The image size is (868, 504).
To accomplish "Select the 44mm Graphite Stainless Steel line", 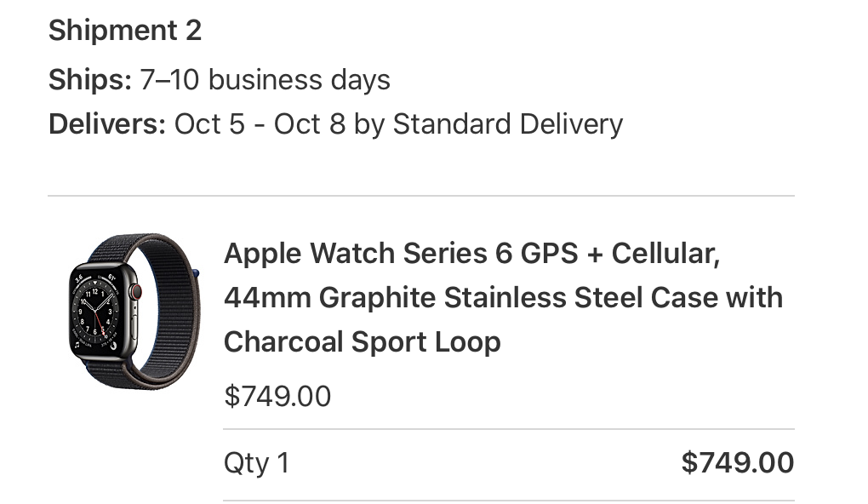I will tap(503, 297).
